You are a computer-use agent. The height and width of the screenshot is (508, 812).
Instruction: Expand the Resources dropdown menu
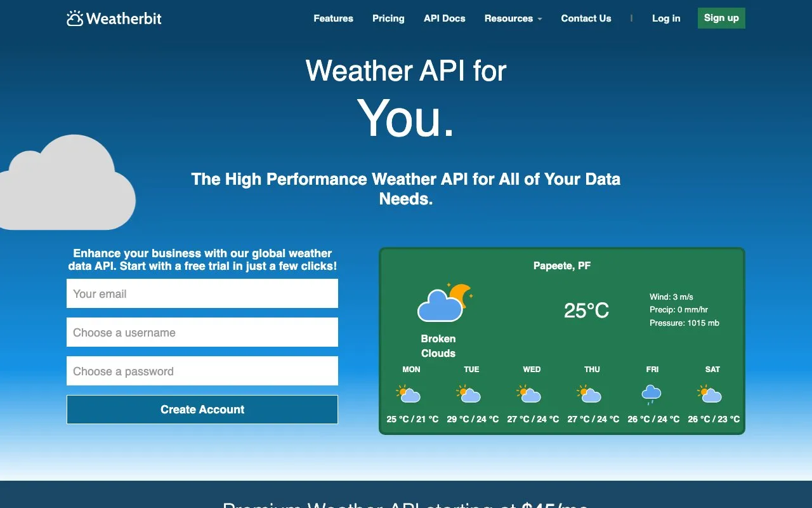[x=513, y=18]
